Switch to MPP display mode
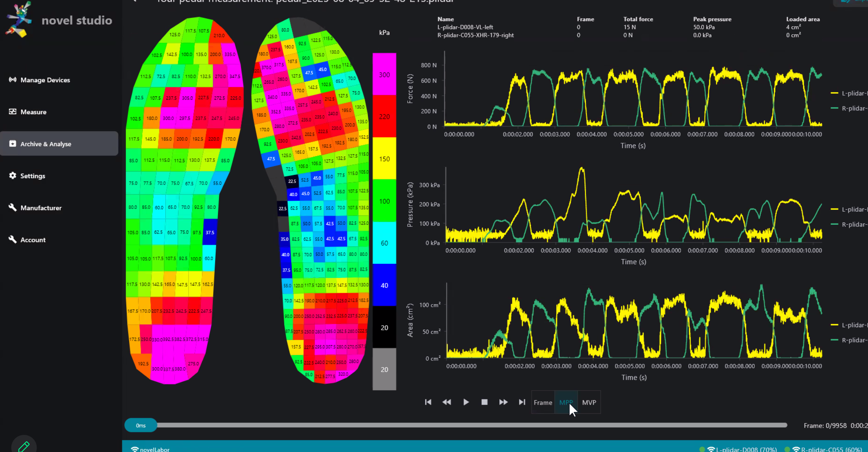Screen dimensions: 868x452 (x=566, y=403)
